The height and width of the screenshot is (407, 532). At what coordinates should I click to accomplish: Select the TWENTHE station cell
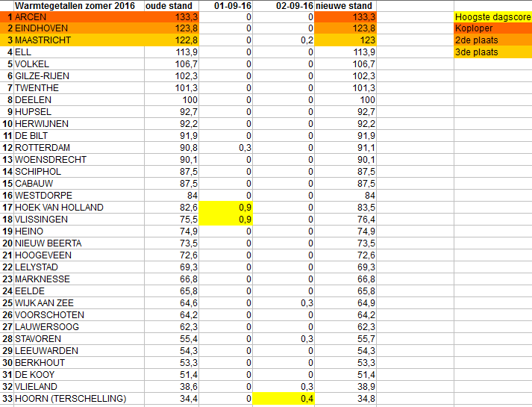pyautogui.click(x=79, y=88)
